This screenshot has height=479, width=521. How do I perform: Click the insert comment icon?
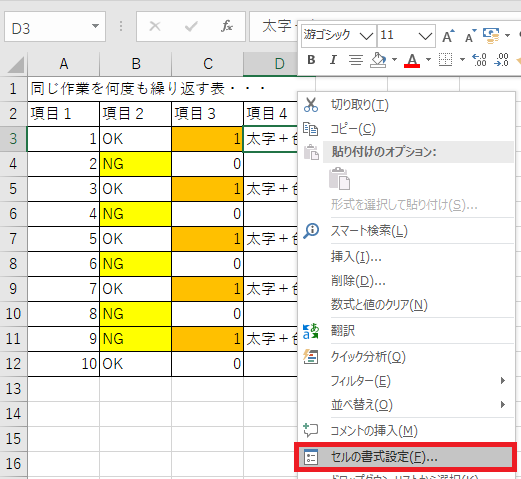coord(311,430)
